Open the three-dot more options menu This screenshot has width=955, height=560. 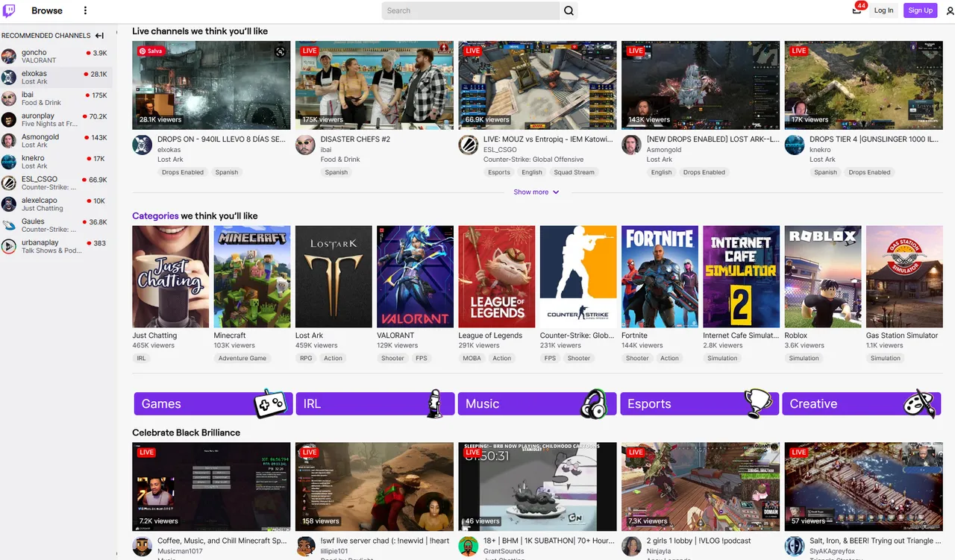[x=85, y=10]
